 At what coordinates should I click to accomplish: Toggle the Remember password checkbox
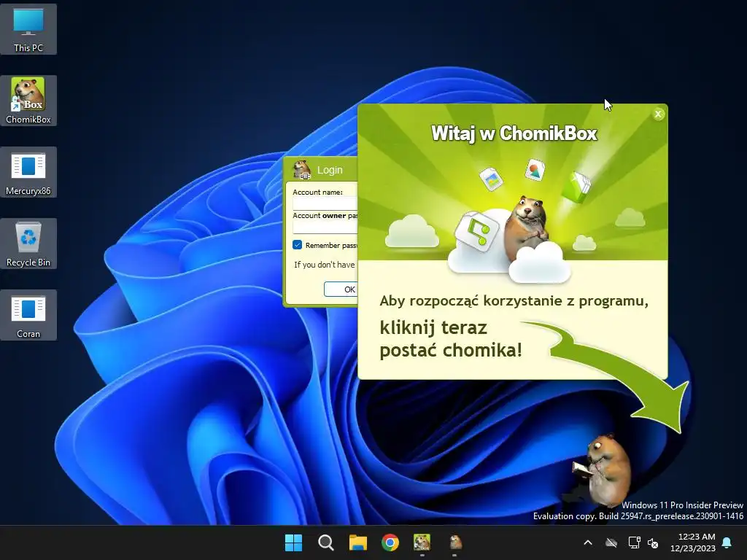point(298,245)
